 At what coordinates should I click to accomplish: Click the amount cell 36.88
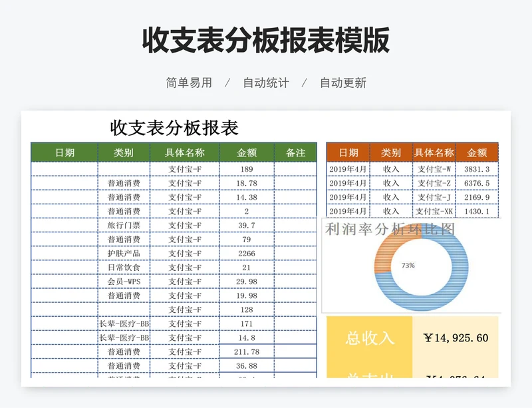[x=247, y=366]
